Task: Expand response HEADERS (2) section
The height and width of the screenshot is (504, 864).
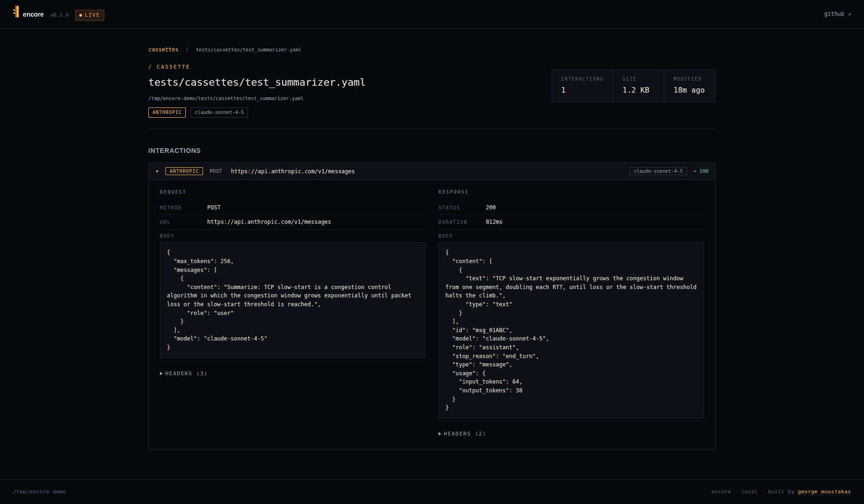Action: click(x=462, y=434)
